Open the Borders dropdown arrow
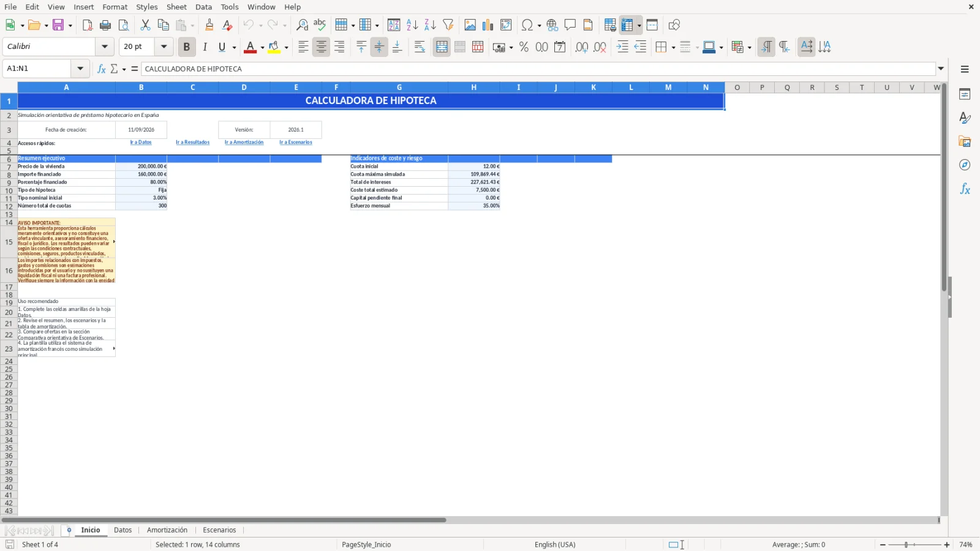This screenshot has height=551, width=980. (673, 48)
